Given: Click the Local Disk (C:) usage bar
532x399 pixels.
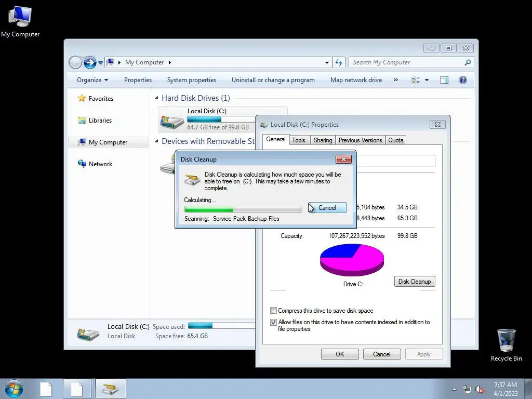Looking at the screenshot, I should tap(221, 119).
